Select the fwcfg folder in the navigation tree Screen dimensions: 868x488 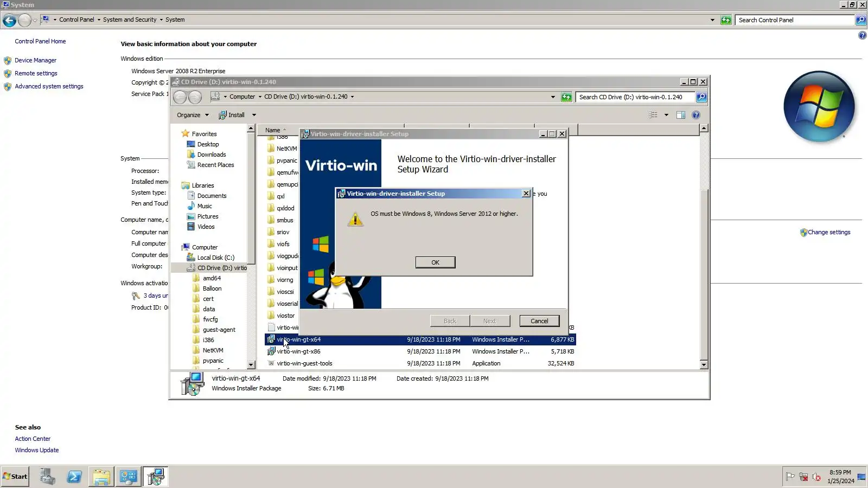(x=210, y=319)
